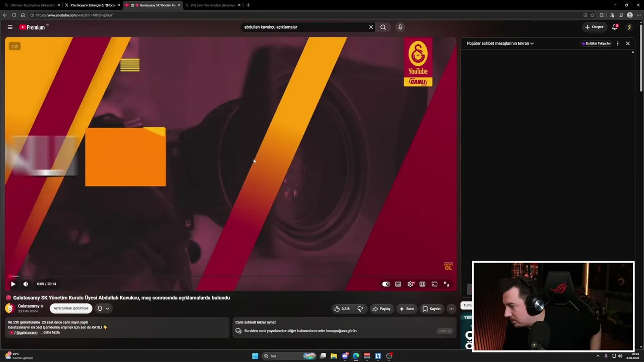Viewport: 644px width, 362px height.
Task: Toggle subtitles in the video player
Action: point(398,284)
